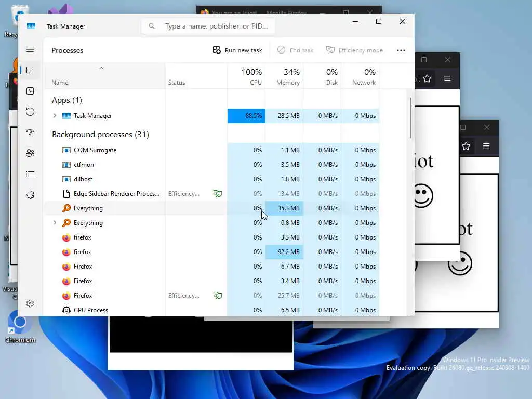Click the 35.3 MB memory cell
Image resolution: width=532 pixels, height=399 pixels.
pyautogui.click(x=284, y=208)
